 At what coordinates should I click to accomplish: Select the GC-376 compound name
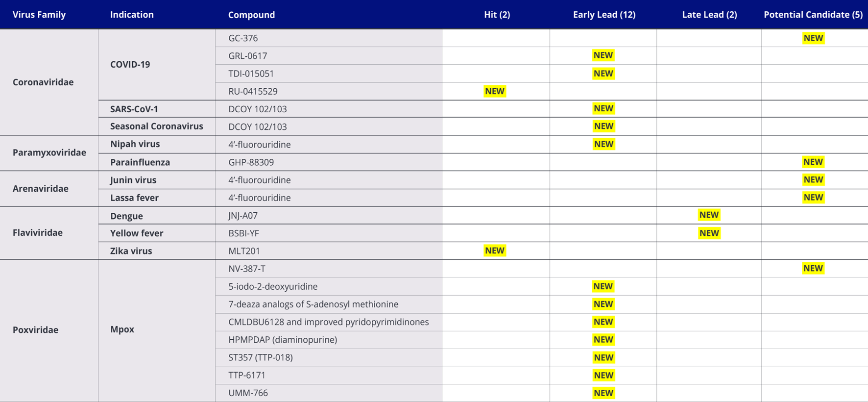pyautogui.click(x=243, y=38)
